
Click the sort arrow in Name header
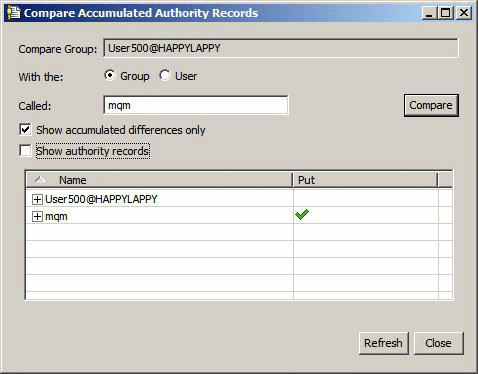[x=40, y=180]
